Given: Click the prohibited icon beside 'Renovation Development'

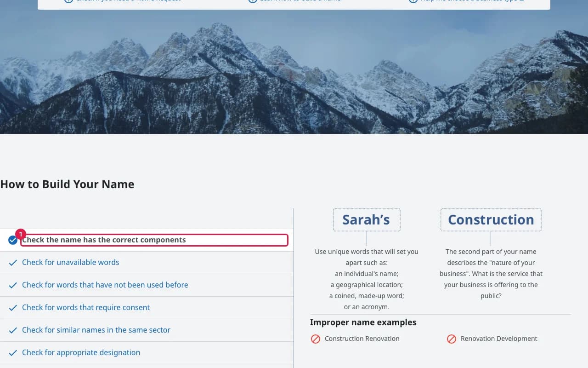Looking at the screenshot, I should click(452, 339).
